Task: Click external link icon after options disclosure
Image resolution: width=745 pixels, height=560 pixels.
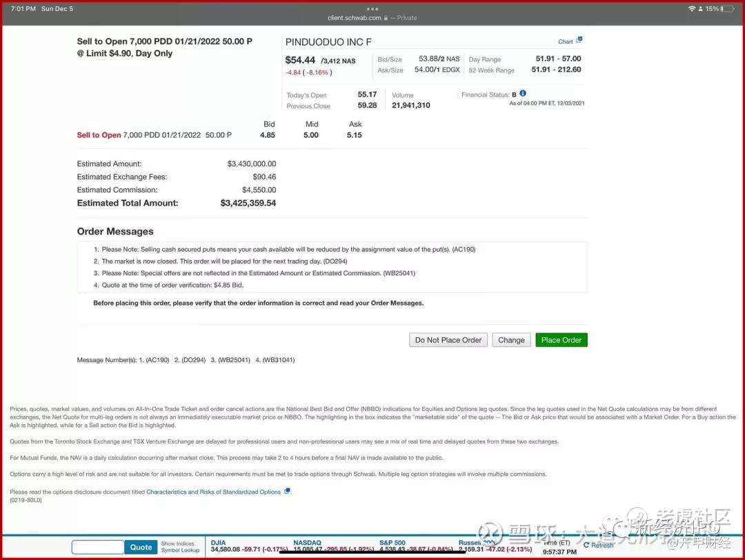Action: tap(287, 491)
